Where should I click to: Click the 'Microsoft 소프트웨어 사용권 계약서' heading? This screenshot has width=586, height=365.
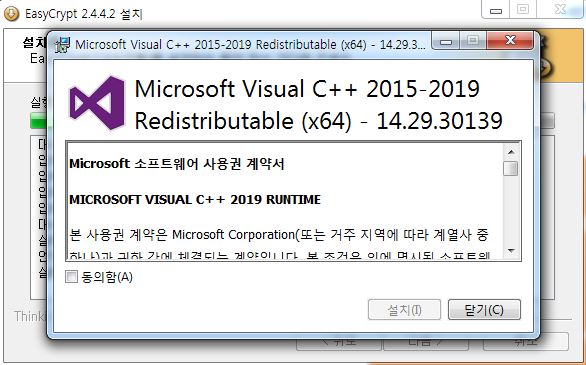coord(177,164)
